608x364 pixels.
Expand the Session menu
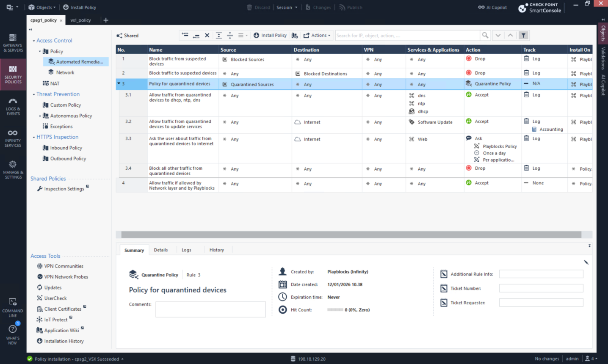pyautogui.click(x=287, y=8)
